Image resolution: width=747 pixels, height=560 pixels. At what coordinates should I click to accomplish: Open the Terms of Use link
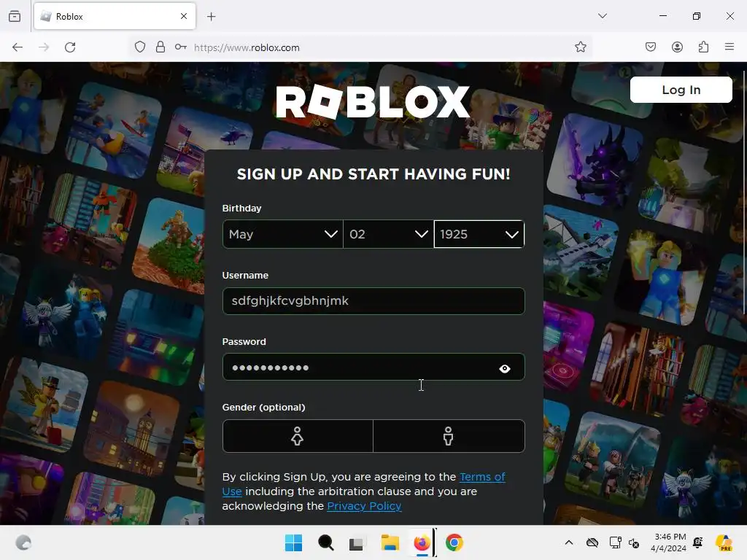pyautogui.click(x=482, y=477)
